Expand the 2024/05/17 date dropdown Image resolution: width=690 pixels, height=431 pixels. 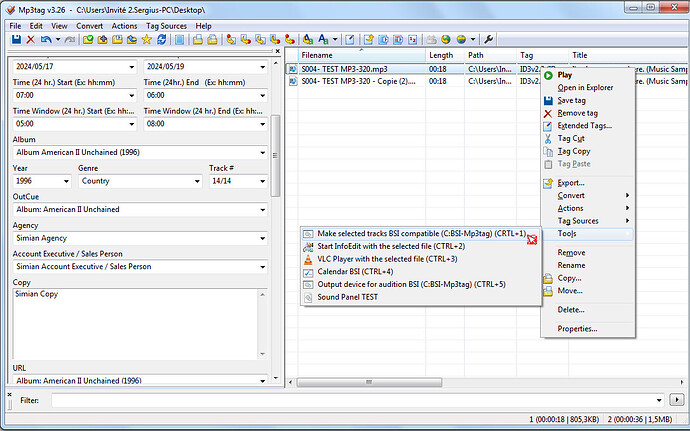click(x=132, y=67)
